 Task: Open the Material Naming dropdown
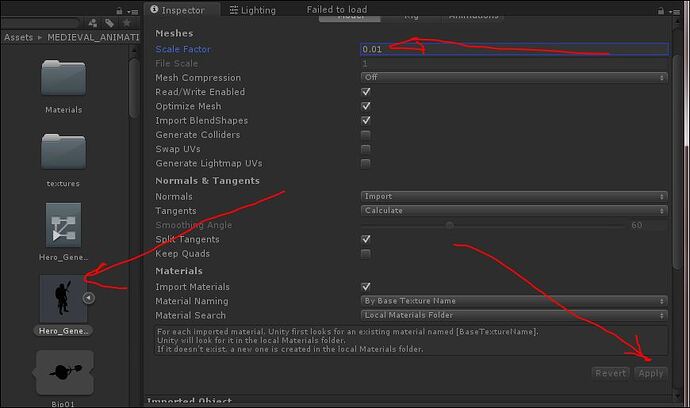514,301
